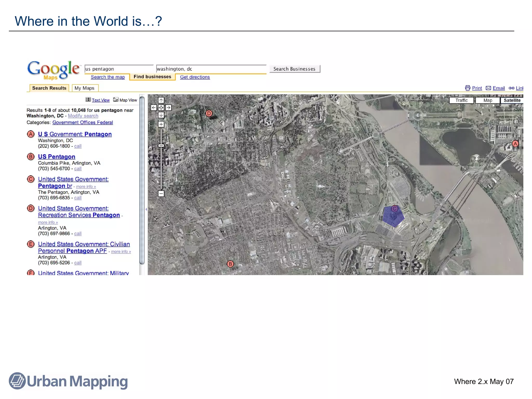This screenshot has height=399, width=532.
Task: Zoom out with the minus button
Action: coord(161,194)
